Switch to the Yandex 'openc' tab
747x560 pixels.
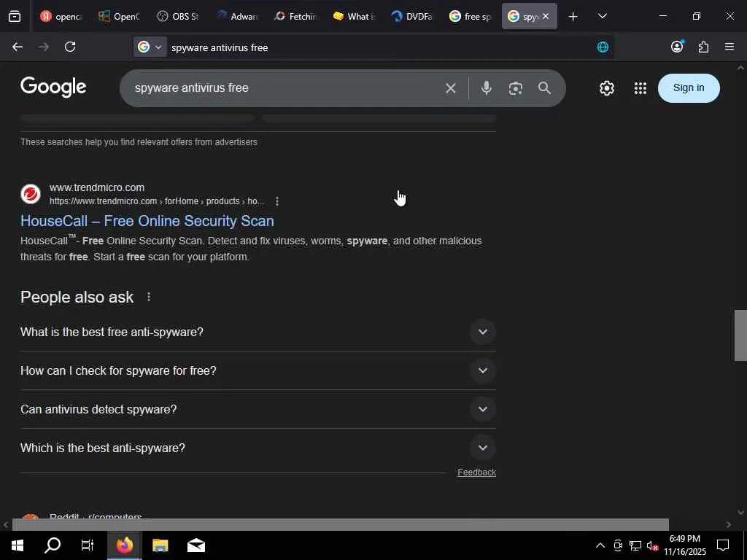(61, 16)
